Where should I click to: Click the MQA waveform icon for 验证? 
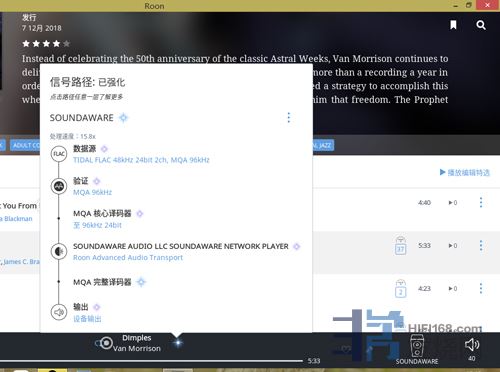click(59, 186)
